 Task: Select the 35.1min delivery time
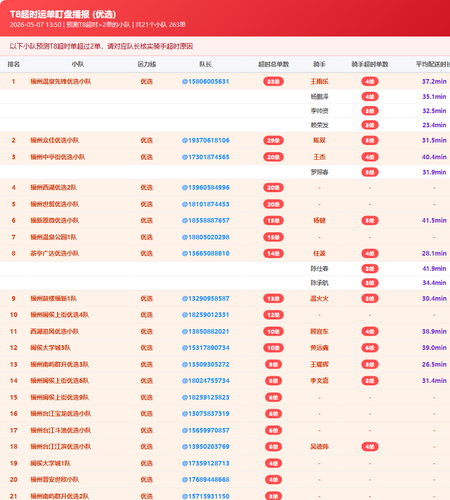point(434,97)
